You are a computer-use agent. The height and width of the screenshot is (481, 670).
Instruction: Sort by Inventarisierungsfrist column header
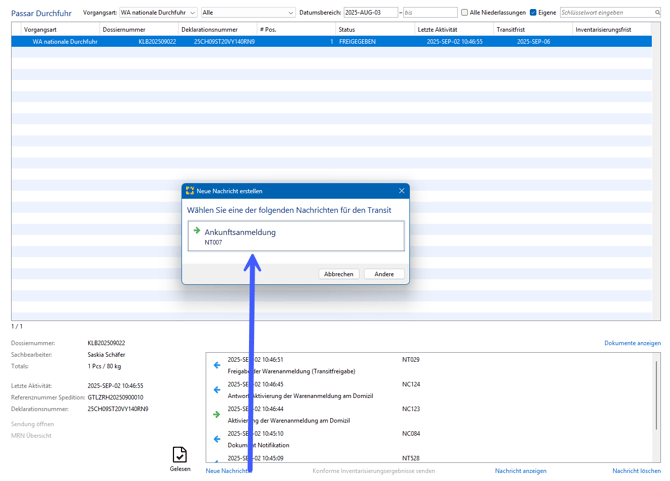pyautogui.click(x=611, y=29)
